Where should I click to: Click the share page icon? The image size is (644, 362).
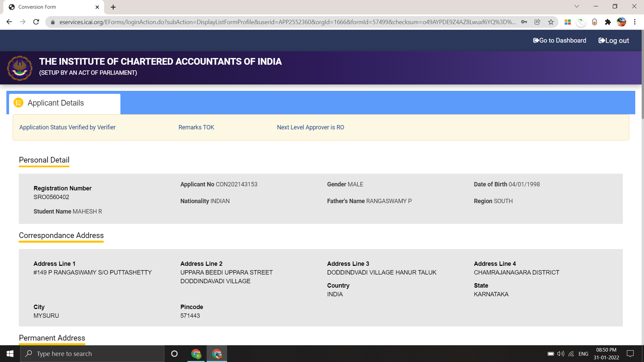pos(537,22)
